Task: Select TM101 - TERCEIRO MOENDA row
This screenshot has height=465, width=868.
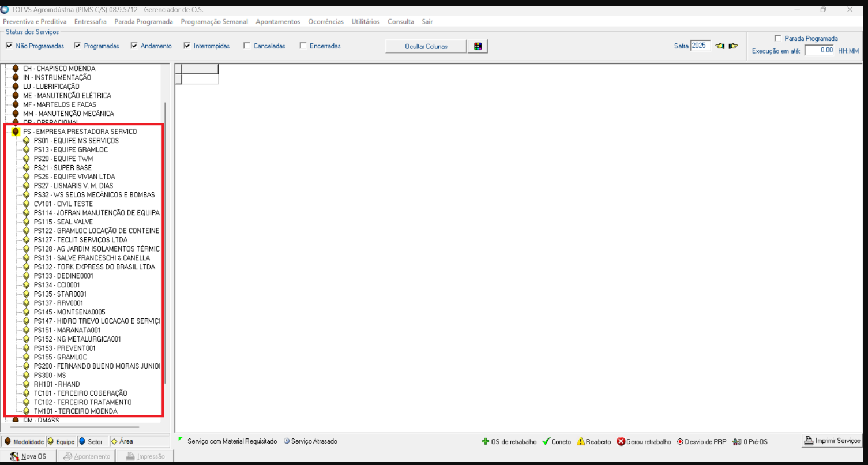Action: pos(76,411)
